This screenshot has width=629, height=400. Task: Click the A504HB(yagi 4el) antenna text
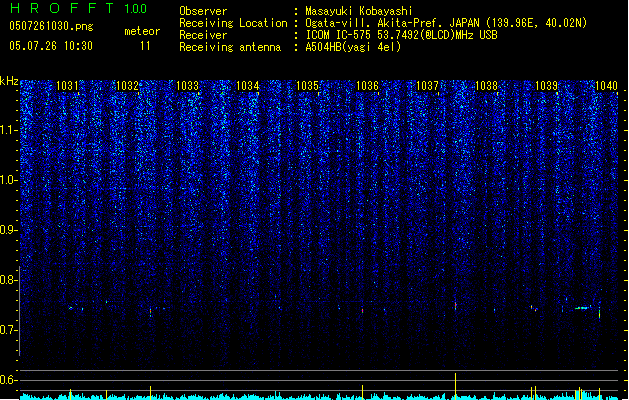click(x=353, y=47)
